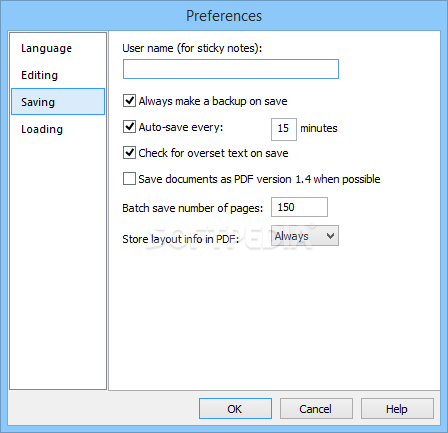Viewport: 448px width, 433px height.
Task: Toggle the Auto-save every checkbox
Action: (129, 127)
